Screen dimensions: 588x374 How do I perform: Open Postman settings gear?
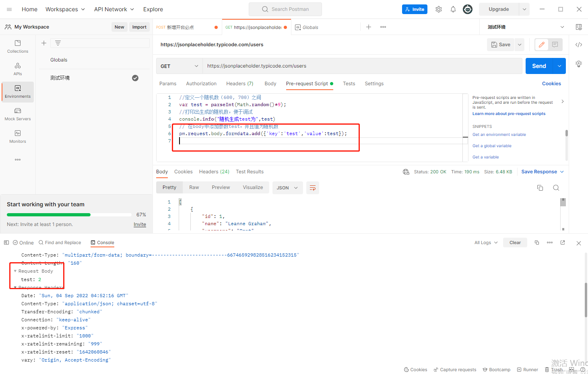pyautogui.click(x=439, y=9)
